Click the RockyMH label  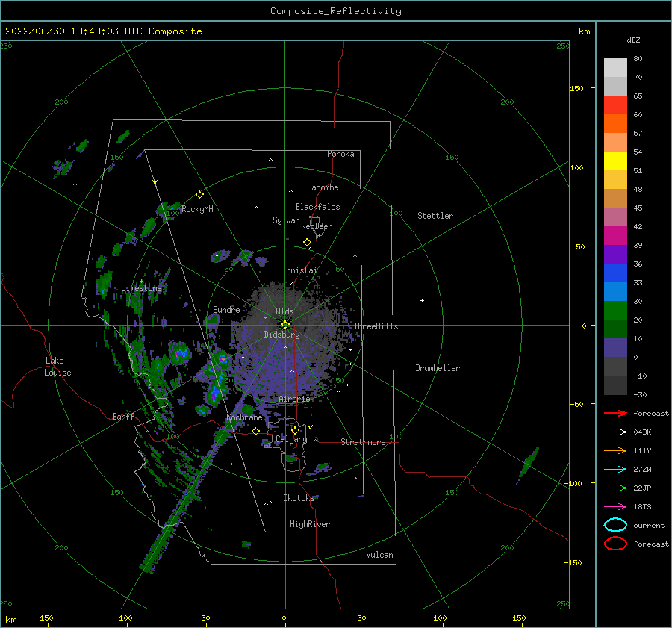[197, 209]
